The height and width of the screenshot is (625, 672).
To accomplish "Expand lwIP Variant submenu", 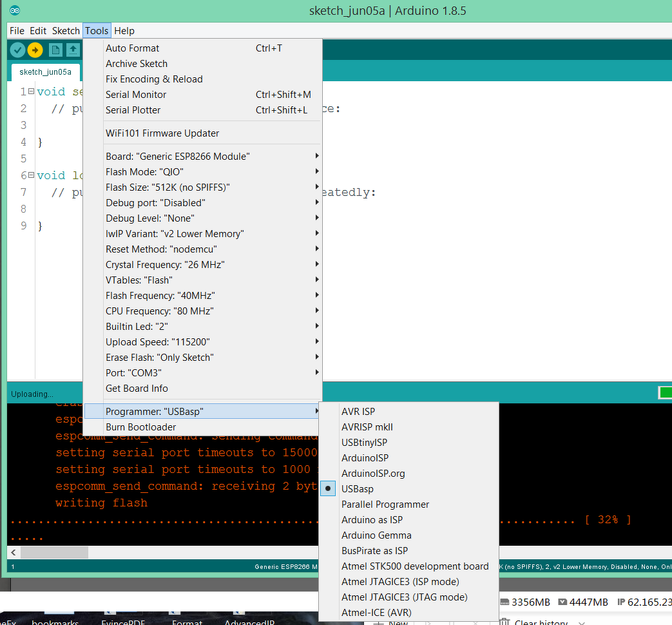I will point(202,234).
